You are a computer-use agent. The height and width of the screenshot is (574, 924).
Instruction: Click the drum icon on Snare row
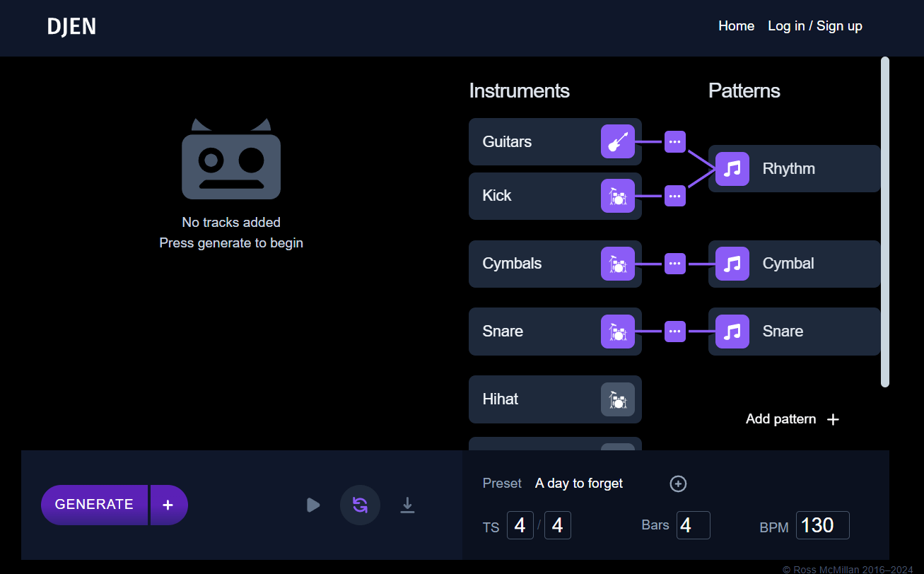click(x=617, y=332)
